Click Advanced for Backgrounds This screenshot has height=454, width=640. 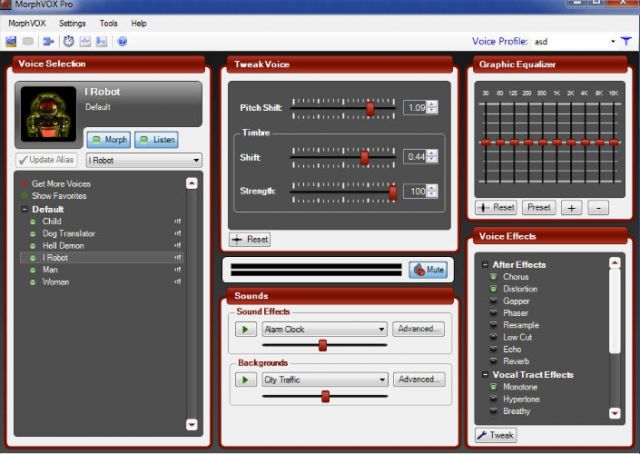(x=419, y=379)
